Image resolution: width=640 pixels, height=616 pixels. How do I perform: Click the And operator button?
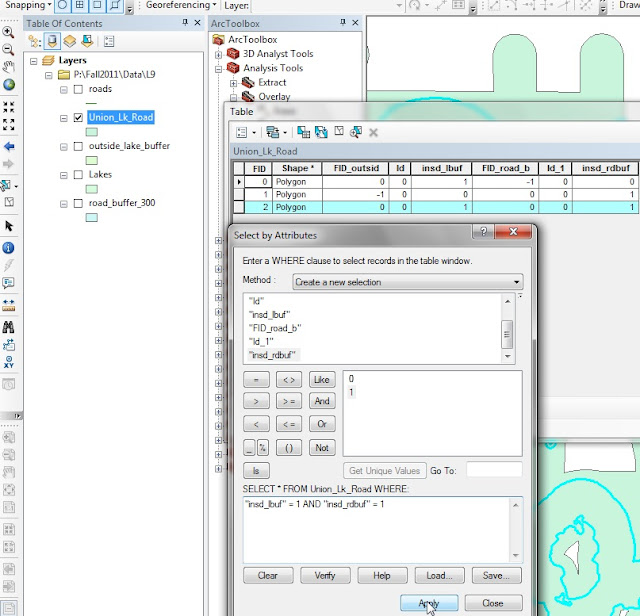coord(322,401)
